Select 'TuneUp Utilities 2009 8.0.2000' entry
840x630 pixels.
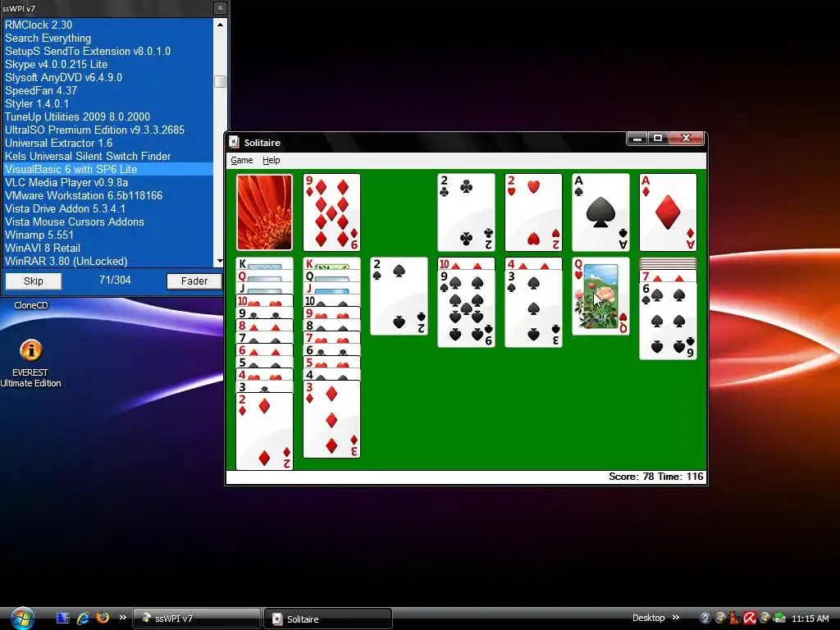[108, 116]
